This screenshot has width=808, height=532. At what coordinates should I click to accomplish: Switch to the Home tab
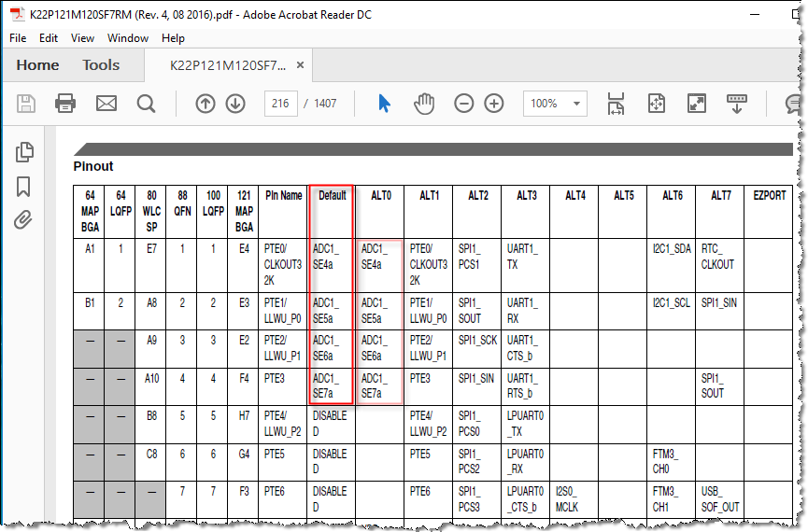coord(37,65)
